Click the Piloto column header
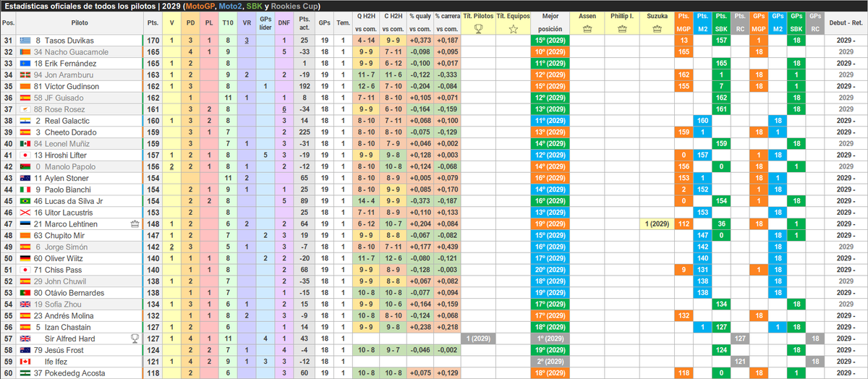The width and height of the screenshot is (868, 379). point(80,22)
